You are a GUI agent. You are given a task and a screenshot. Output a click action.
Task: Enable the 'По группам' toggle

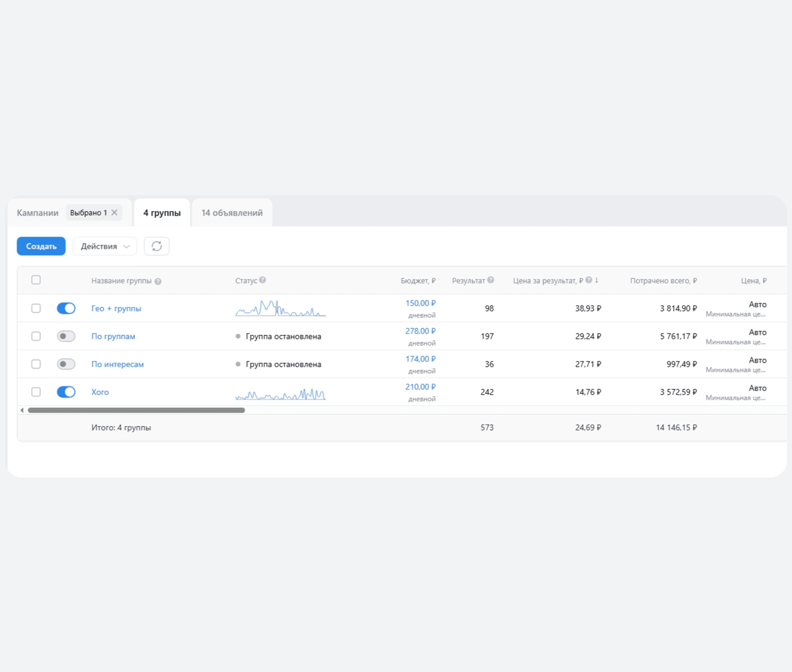coord(66,336)
